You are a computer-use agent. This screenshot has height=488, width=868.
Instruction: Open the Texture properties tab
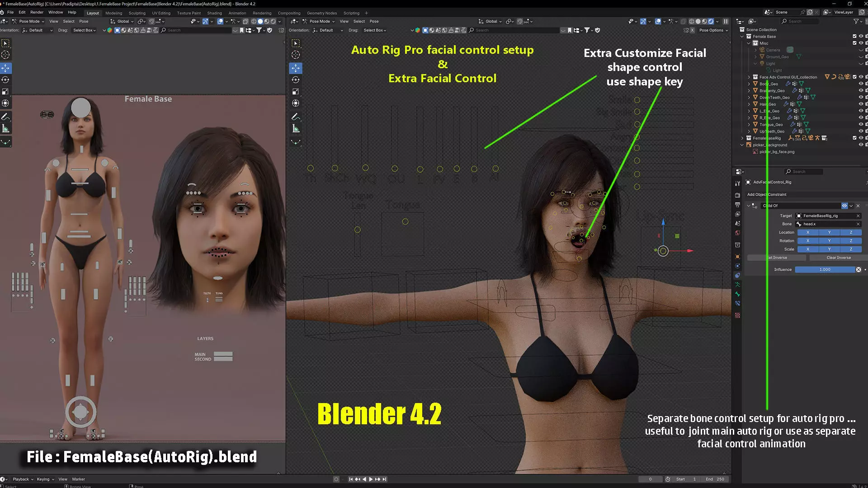click(x=737, y=315)
